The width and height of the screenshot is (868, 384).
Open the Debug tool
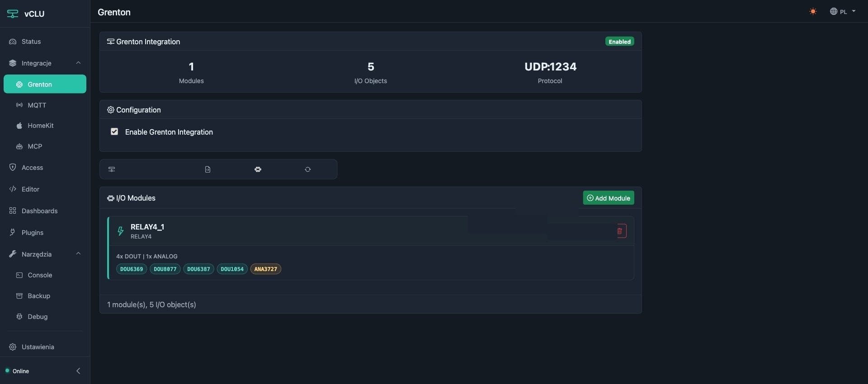pos(45,317)
